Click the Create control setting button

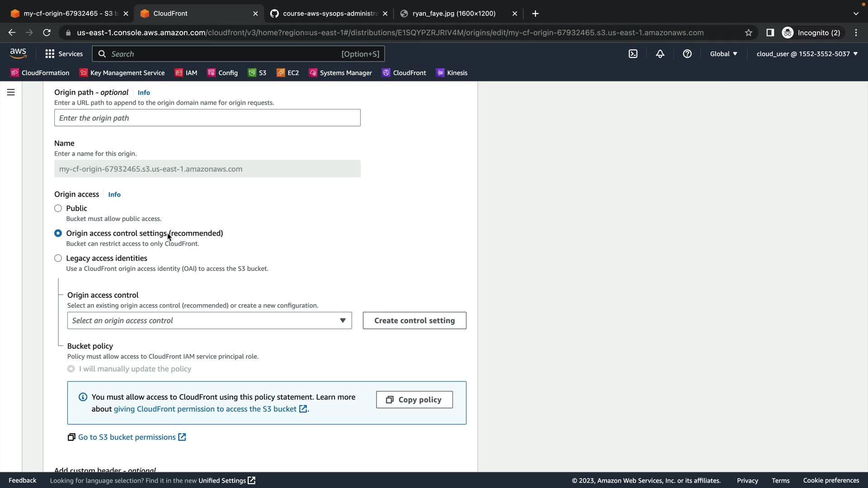pos(414,320)
